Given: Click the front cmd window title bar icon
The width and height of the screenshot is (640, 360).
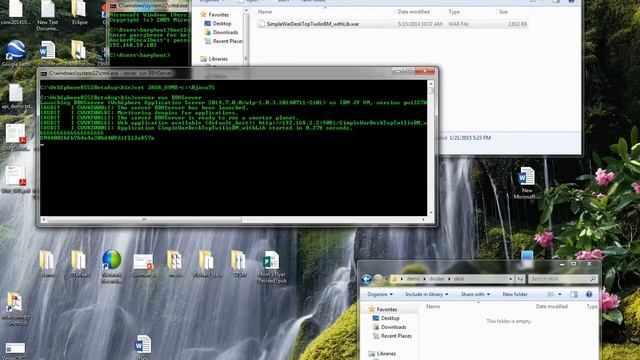Looking at the screenshot, I should [44, 73].
